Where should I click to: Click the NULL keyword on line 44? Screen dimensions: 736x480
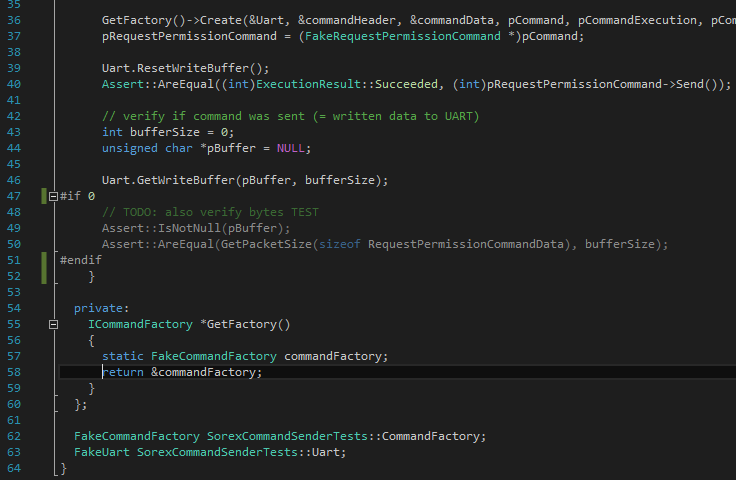point(291,148)
